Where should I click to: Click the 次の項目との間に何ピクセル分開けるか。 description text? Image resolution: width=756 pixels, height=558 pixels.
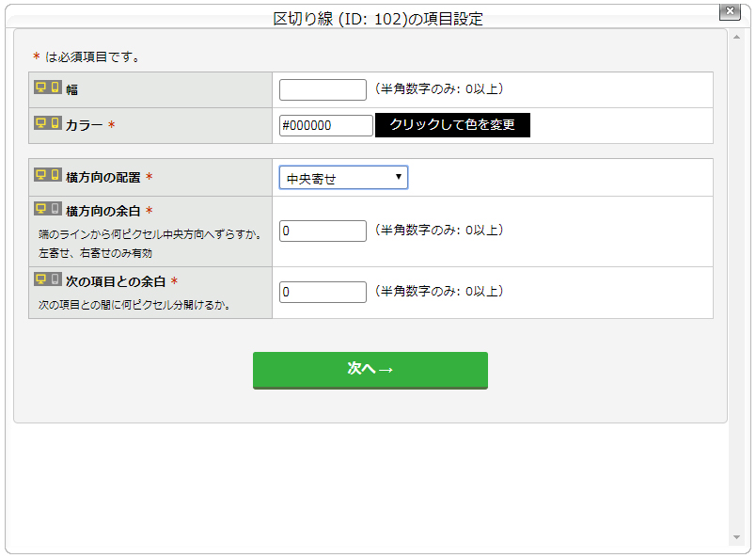pos(134,305)
